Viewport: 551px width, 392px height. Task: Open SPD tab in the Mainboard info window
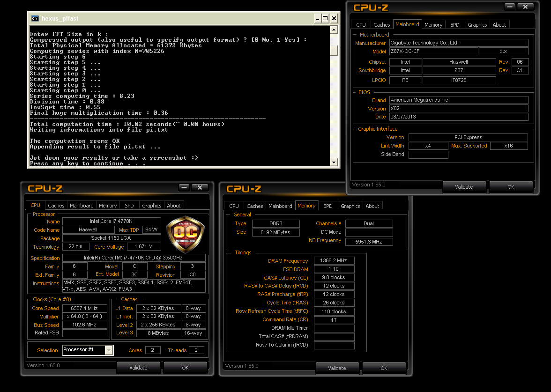(454, 25)
